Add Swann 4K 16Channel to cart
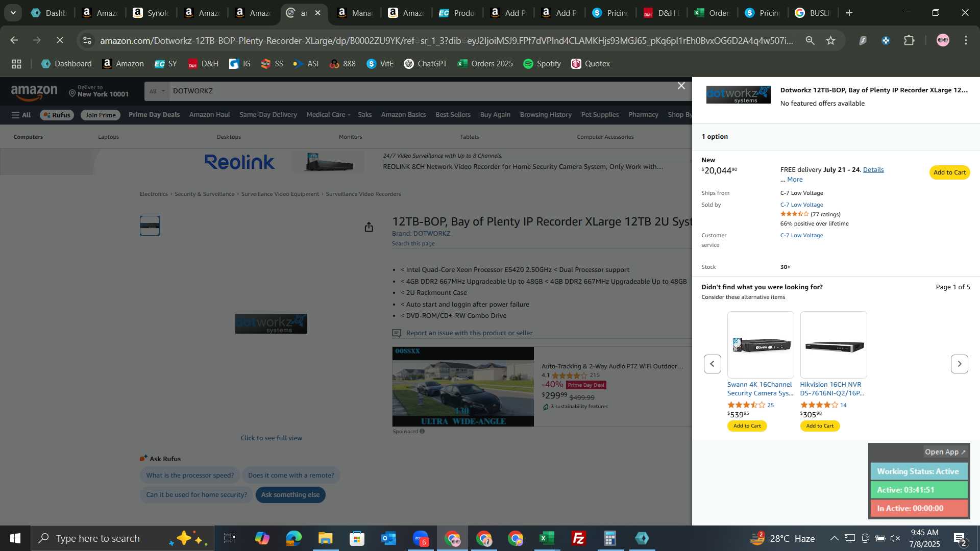 pyautogui.click(x=747, y=426)
